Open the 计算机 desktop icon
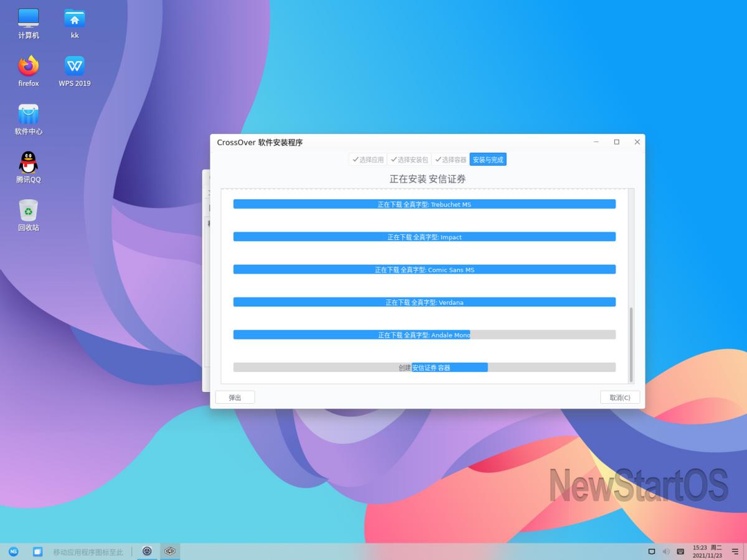 pyautogui.click(x=29, y=24)
